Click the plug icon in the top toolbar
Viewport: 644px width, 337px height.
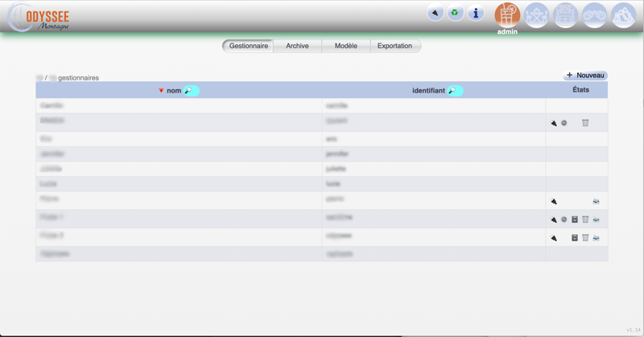[436, 14]
